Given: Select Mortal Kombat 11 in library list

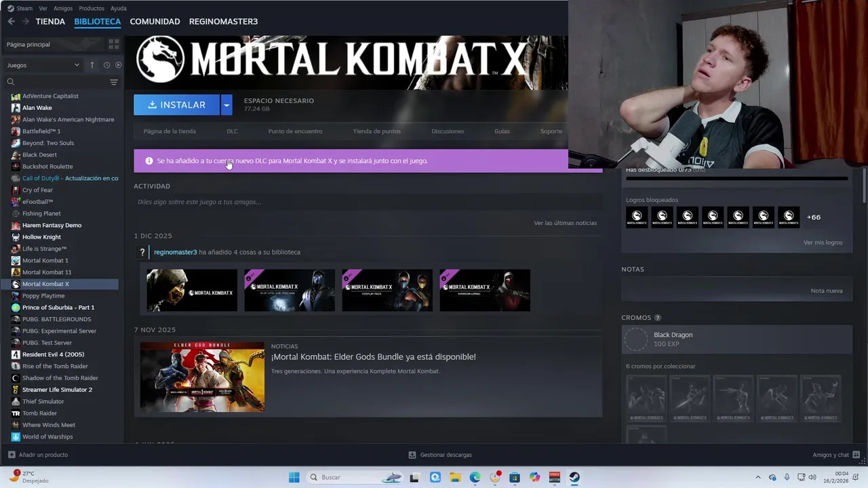Looking at the screenshot, I should coord(47,272).
